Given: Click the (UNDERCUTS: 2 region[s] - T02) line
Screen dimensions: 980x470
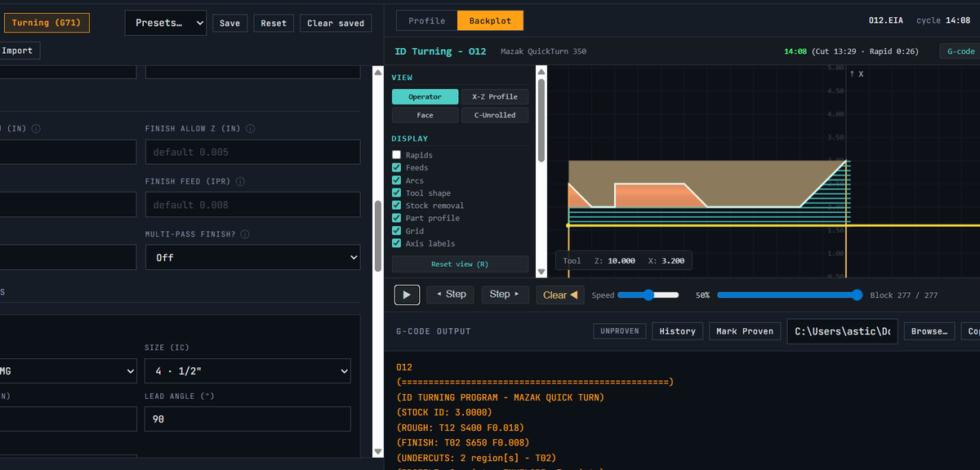Looking at the screenshot, I should (476, 458).
